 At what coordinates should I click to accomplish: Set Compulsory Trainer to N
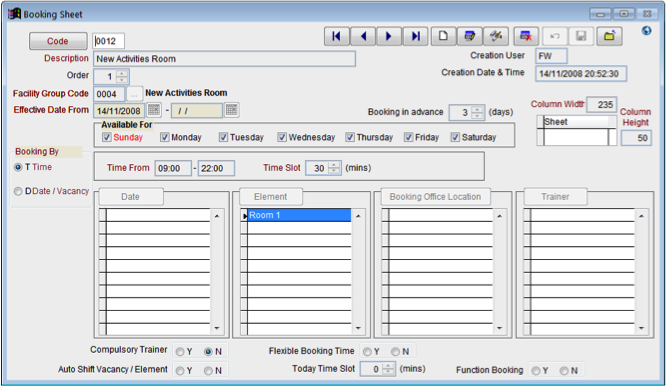208,352
